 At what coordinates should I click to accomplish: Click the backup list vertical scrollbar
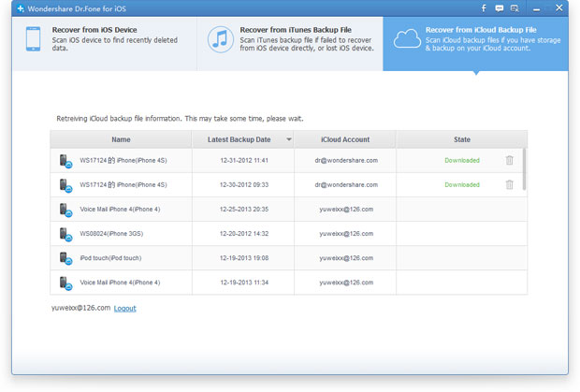(524, 169)
